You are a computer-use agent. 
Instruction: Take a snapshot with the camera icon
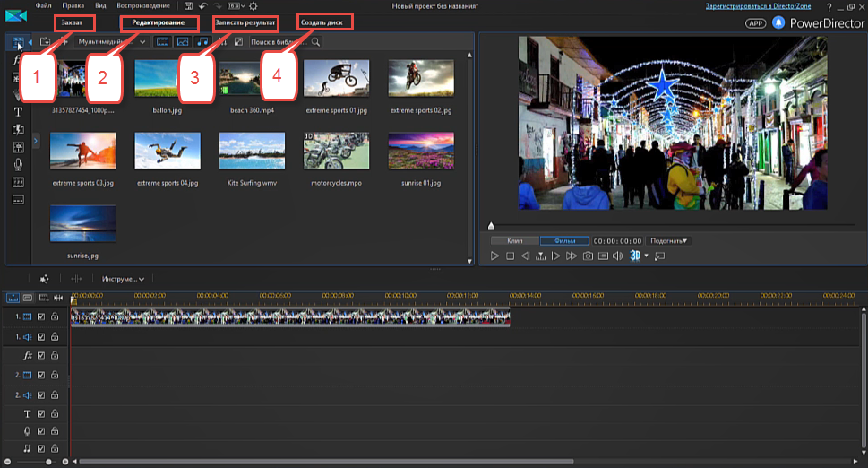(588, 256)
